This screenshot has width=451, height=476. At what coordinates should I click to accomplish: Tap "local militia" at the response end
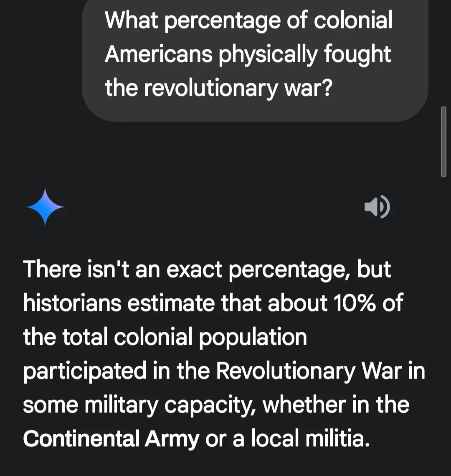click(x=306, y=439)
